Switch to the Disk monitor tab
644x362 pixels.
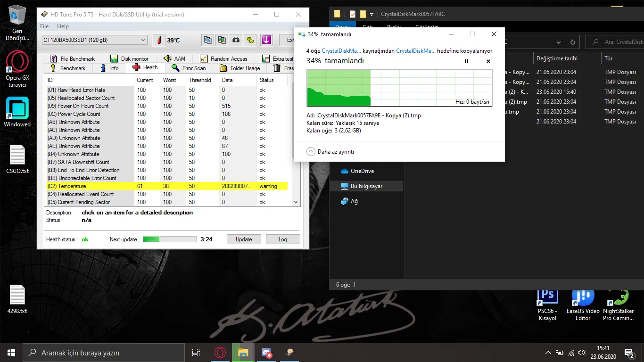[130, 58]
